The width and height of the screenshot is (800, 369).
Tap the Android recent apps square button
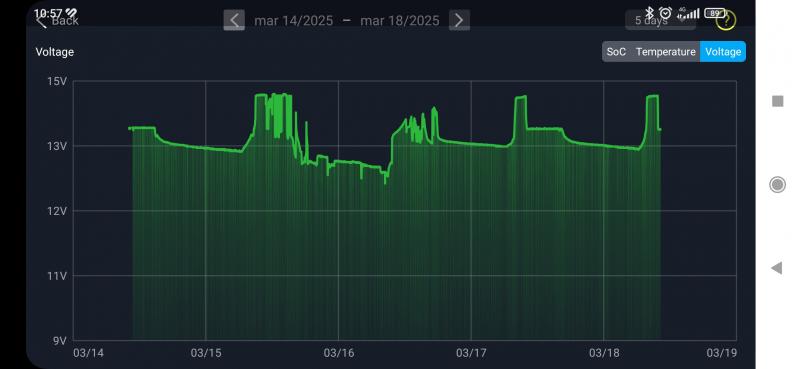click(x=778, y=101)
